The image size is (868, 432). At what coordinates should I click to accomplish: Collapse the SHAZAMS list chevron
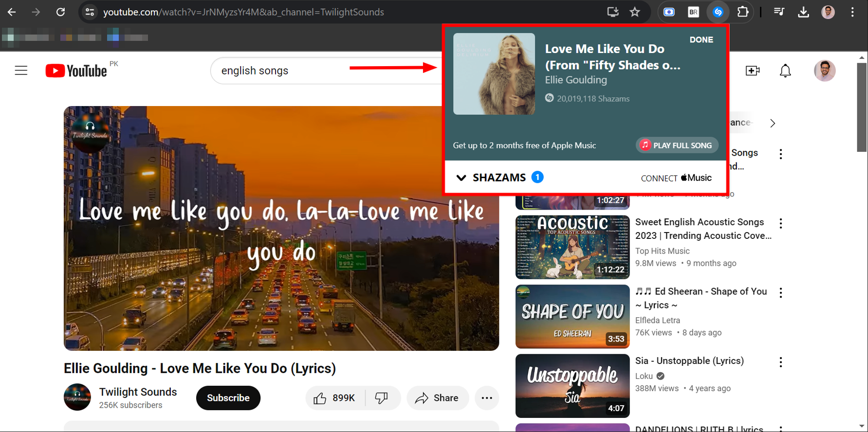click(461, 178)
